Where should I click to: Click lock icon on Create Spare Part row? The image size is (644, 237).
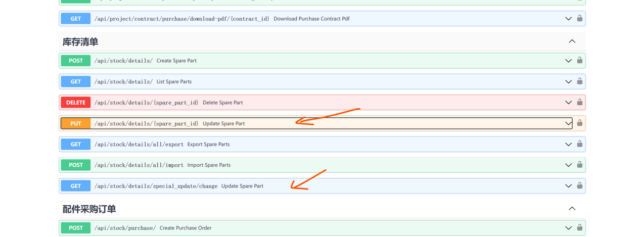[x=579, y=60]
